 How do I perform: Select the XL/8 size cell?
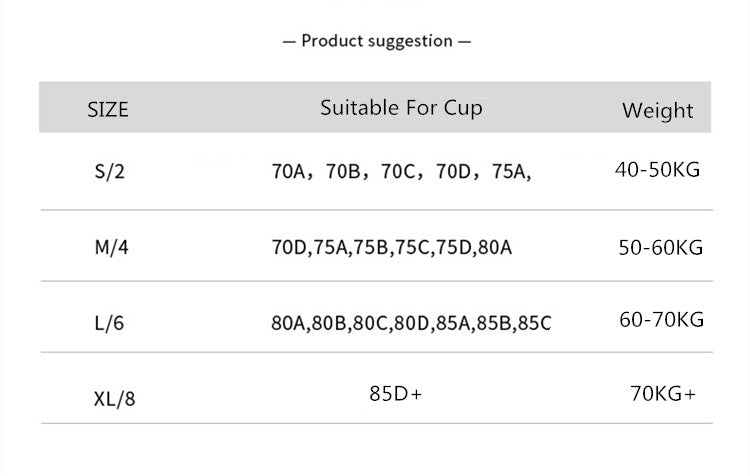(113, 398)
